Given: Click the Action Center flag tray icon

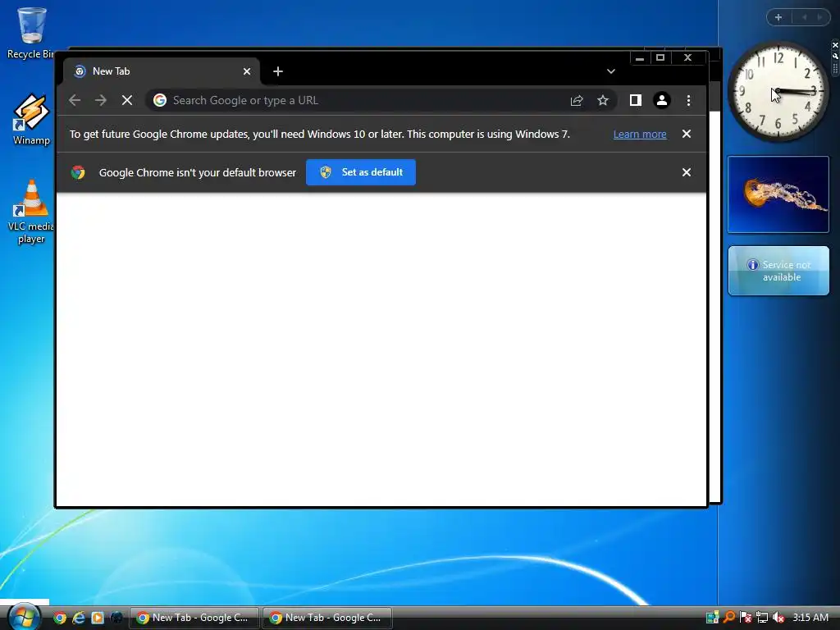Looking at the screenshot, I should (745, 617).
